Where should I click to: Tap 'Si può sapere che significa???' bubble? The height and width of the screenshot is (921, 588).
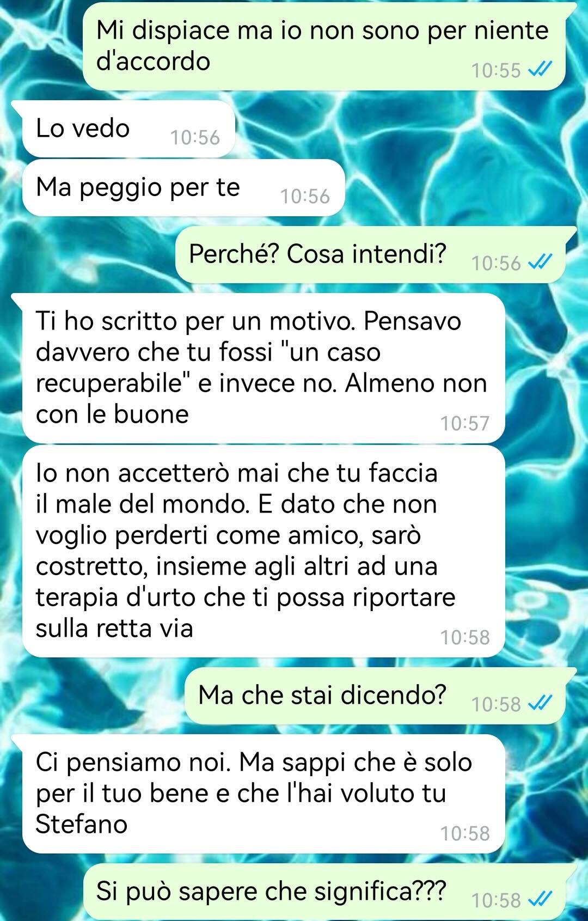point(324,892)
